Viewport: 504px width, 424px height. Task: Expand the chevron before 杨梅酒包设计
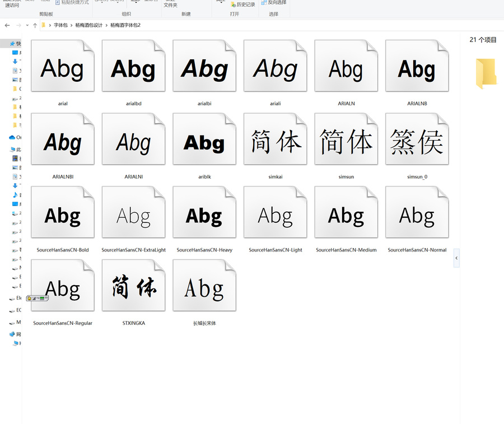[71, 25]
